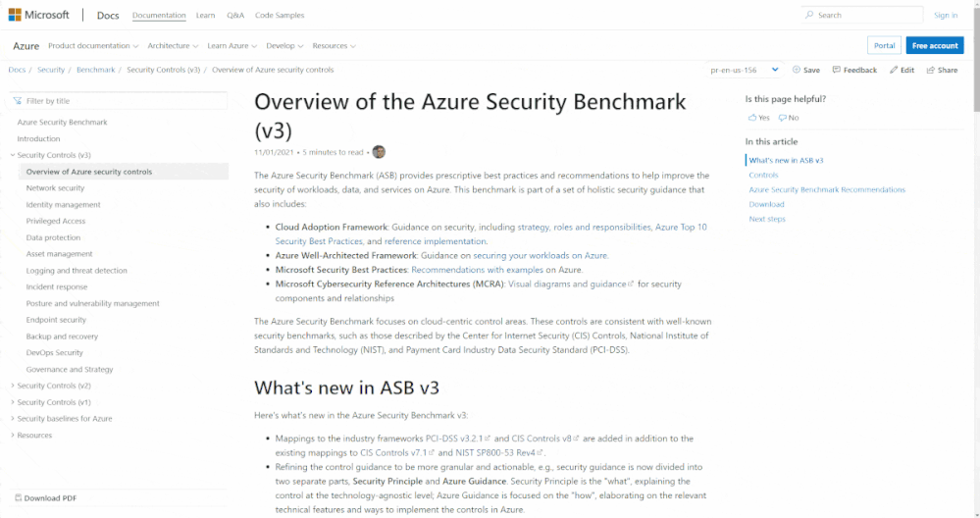
Task: Collapse Security Controls (v3) tree node
Action: pos(13,155)
